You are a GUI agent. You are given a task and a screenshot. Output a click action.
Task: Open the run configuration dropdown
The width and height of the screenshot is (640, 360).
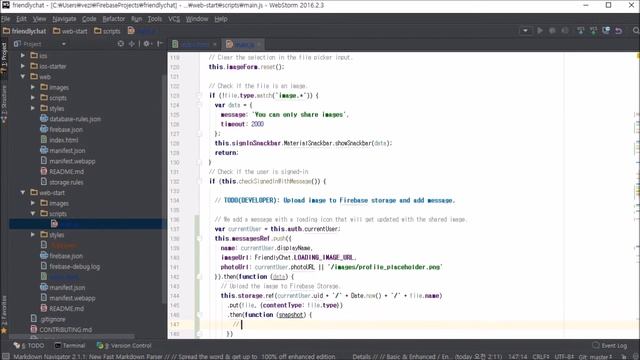click(x=525, y=31)
